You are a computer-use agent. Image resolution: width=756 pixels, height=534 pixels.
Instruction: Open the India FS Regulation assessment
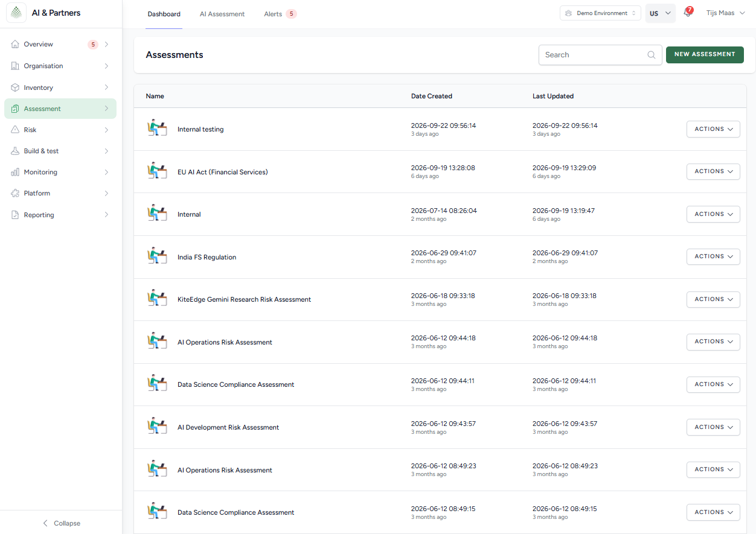(207, 257)
